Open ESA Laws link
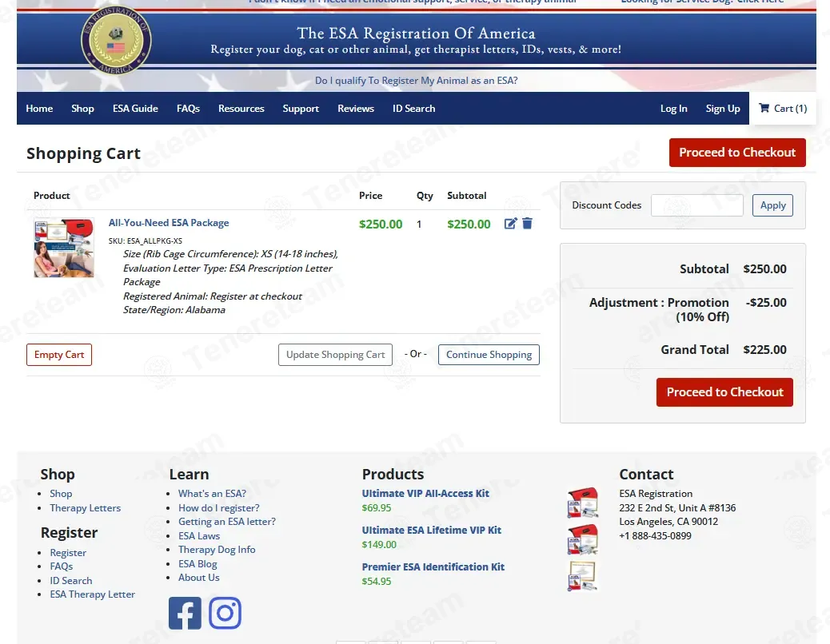 [x=199, y=535]
